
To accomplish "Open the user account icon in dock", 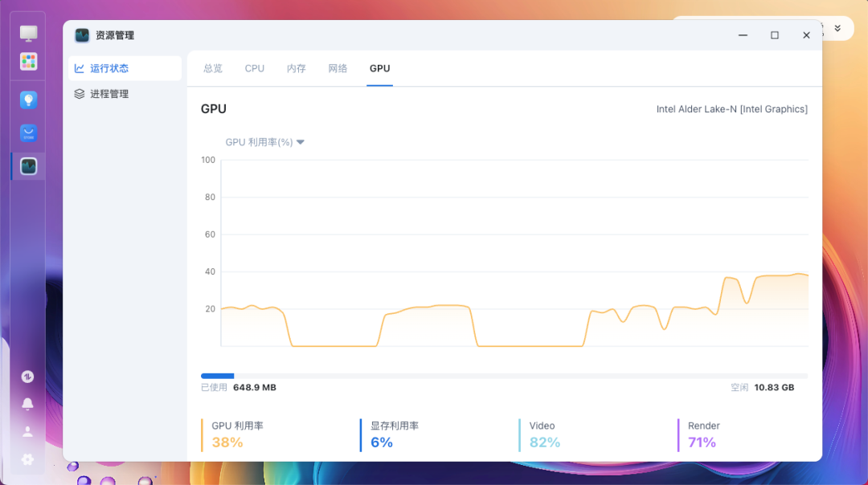I will click(x=27, y=431).
